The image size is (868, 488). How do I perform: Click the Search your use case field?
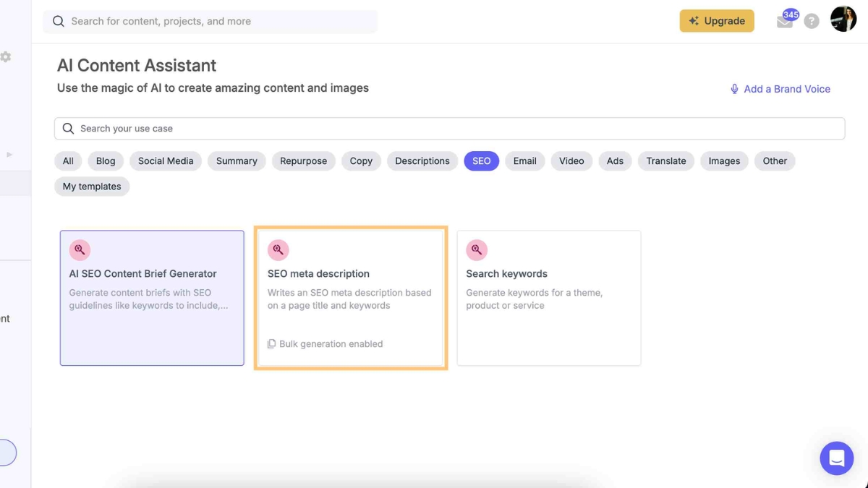coord(289,128)
